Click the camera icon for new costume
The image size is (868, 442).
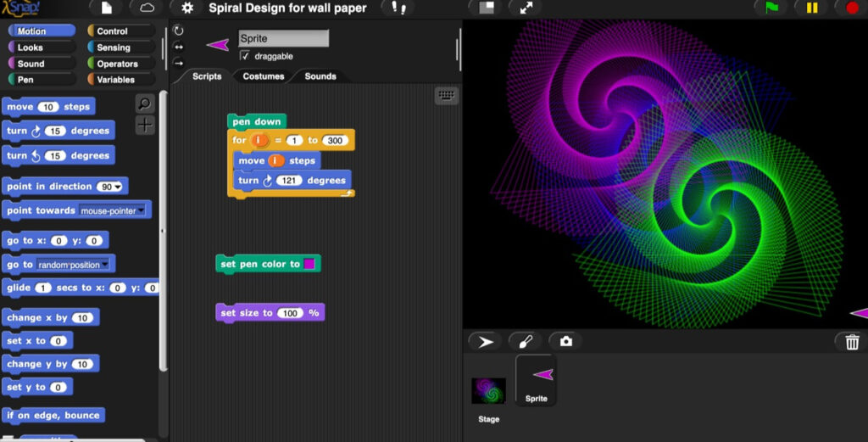[565, 342]
